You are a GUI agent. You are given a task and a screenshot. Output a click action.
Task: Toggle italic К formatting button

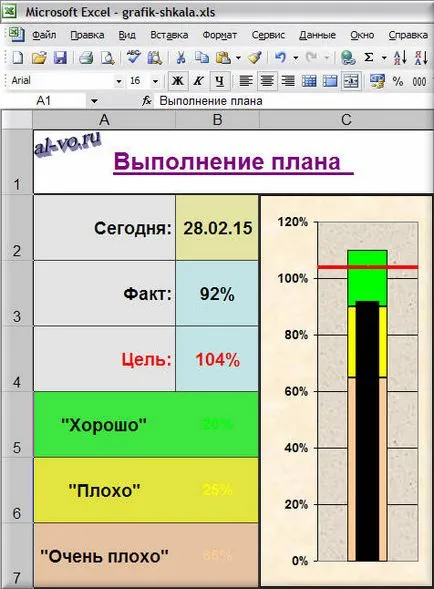(198, 81)
